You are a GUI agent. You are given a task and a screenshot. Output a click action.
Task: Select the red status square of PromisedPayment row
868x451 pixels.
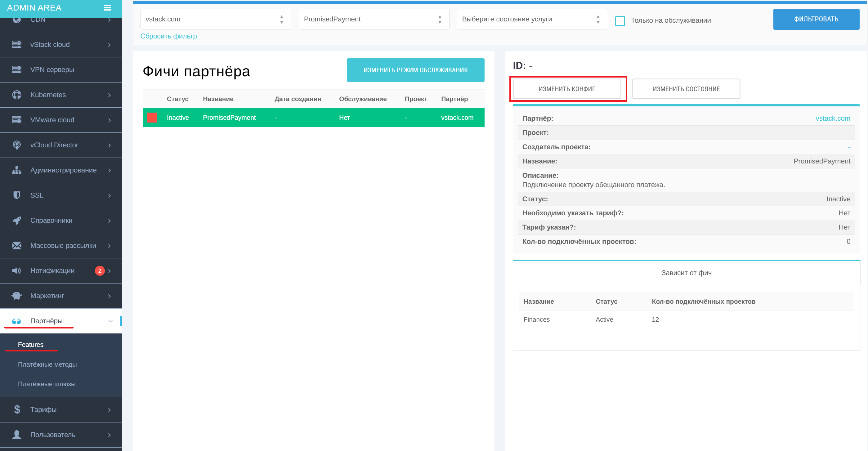(x=152, y=118)
